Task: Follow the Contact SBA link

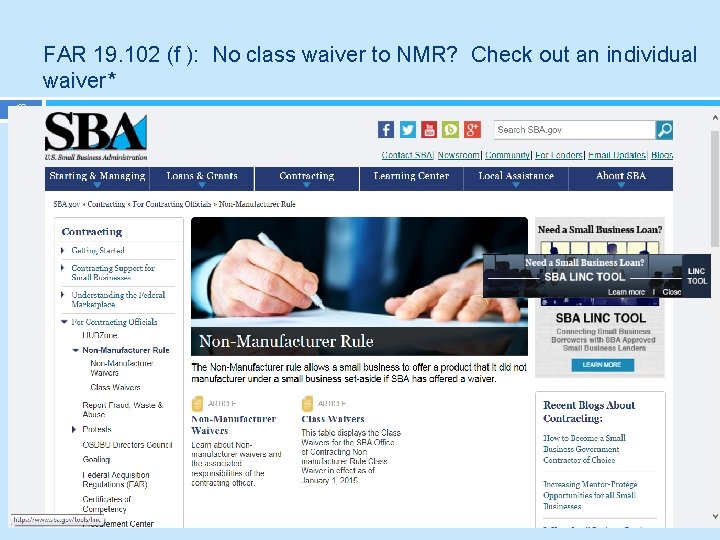Action: point(407,155)
